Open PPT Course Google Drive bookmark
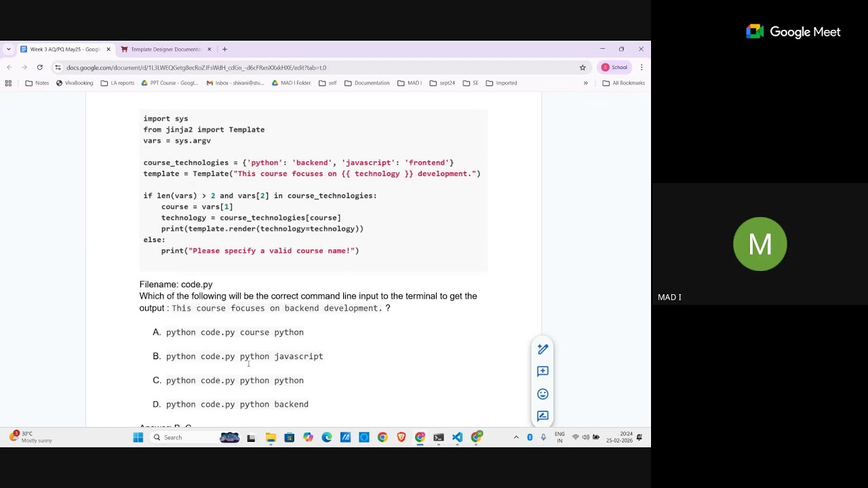 (x=170, y=83)
